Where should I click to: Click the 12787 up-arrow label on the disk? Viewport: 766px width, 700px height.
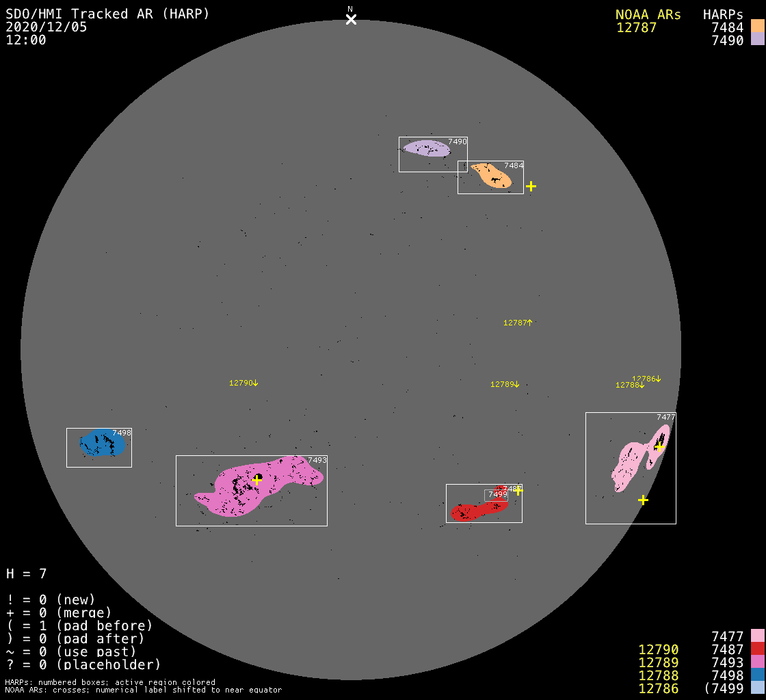(518, 323)
